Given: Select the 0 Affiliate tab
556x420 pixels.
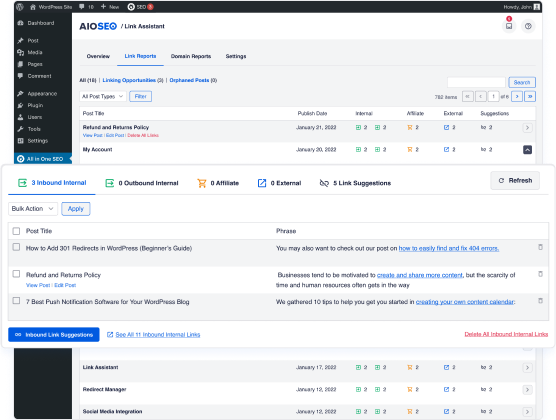Looking at the screenshot, I should point(218,183).
